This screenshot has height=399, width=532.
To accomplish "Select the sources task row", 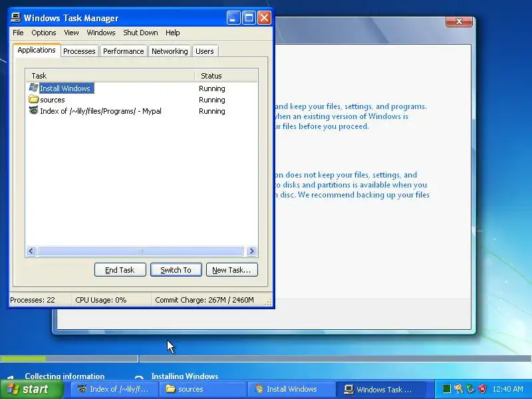I will 142,100.
